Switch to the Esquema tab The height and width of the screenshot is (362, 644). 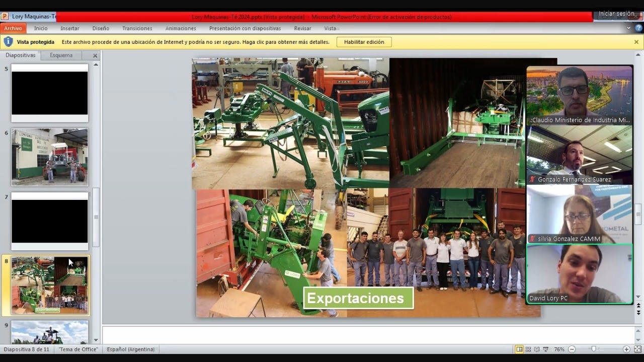61,55
